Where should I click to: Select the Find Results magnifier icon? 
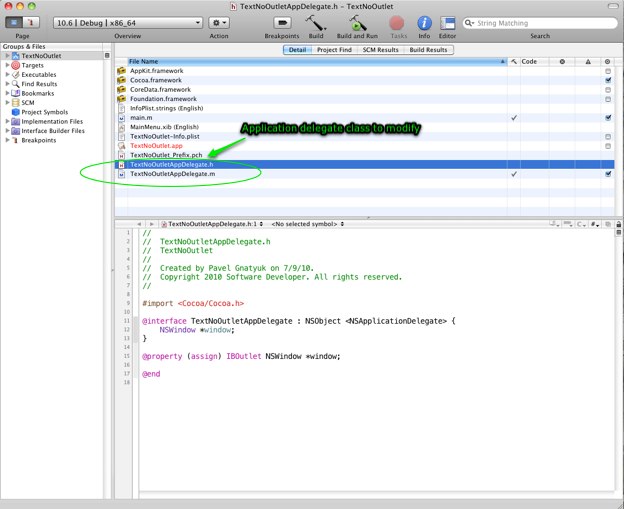(x=16, y=84)
